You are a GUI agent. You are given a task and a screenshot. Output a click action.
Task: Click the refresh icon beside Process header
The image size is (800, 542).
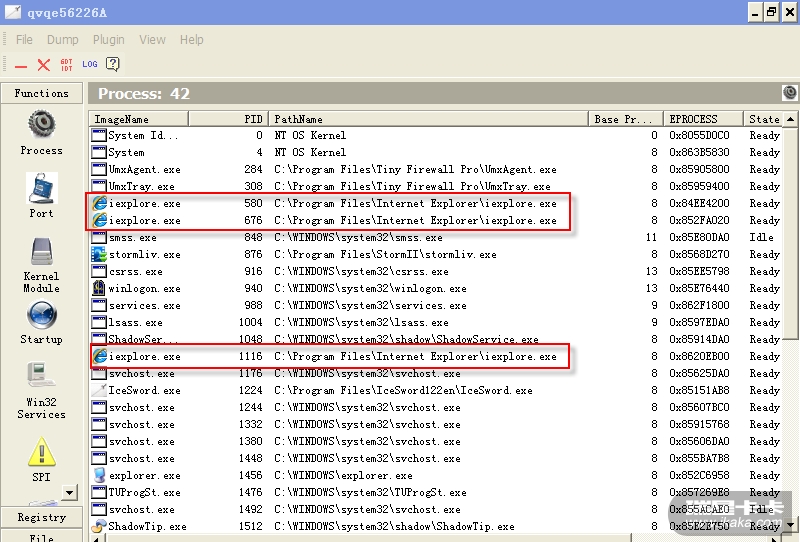(x=789, y=92)
